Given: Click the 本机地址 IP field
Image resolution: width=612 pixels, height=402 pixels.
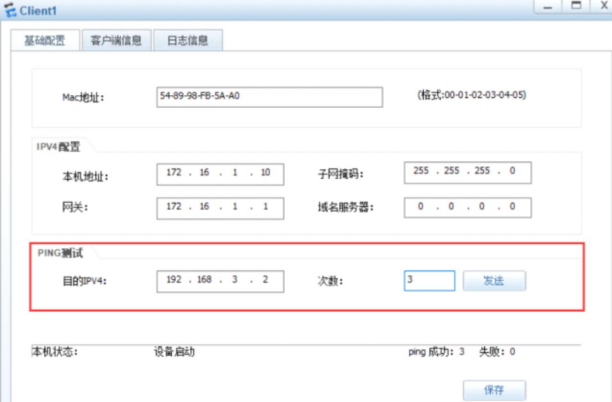Looking at the screenshot, I should 220,174.
